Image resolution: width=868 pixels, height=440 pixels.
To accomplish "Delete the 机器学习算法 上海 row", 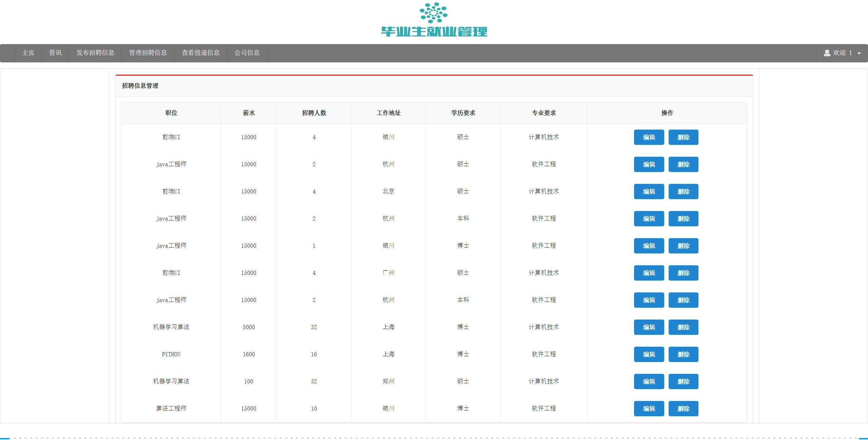I will [684, 327].
